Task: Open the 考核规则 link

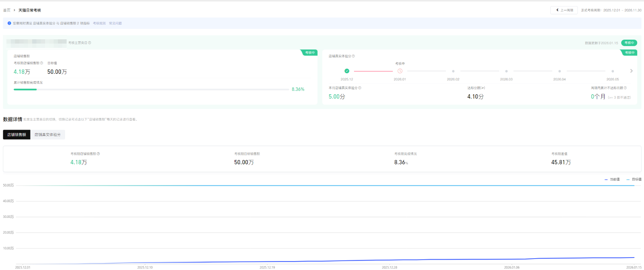Action: tap(99, 23)
